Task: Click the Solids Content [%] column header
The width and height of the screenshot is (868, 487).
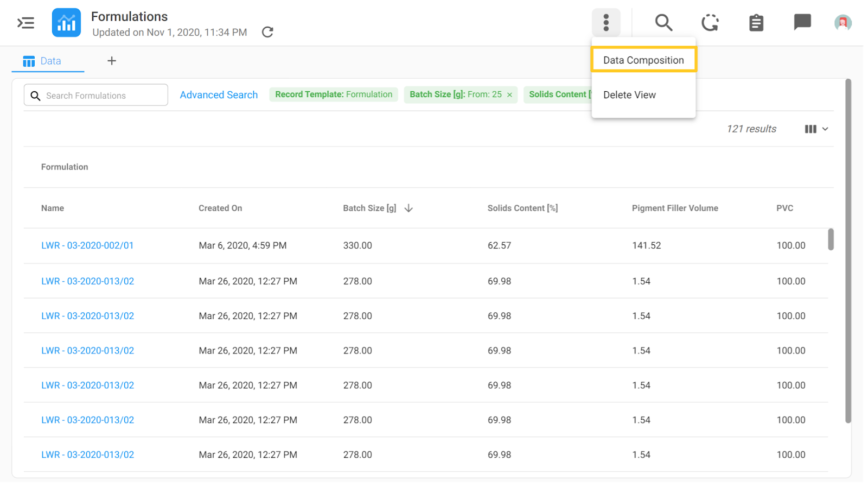Action: [x=522, y=208]
